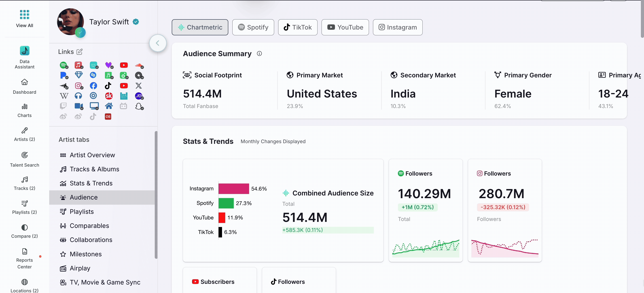Image resolution: width=644 pixels, height=293 pixels.
Task: Select the Audience artist tab
Action: 102,197
